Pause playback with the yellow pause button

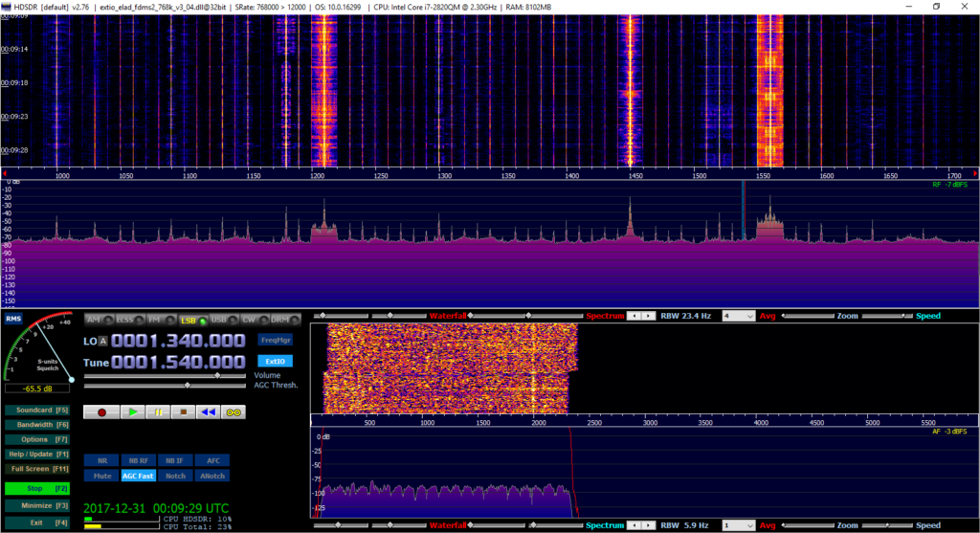tap(158, 412)
